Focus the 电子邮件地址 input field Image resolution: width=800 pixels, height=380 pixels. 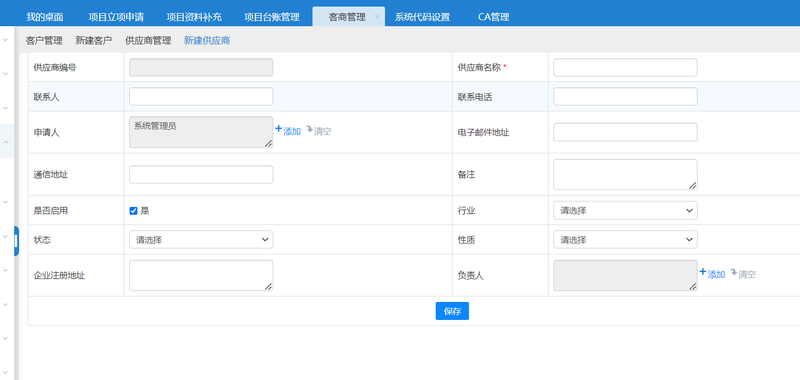coord(625,132)
